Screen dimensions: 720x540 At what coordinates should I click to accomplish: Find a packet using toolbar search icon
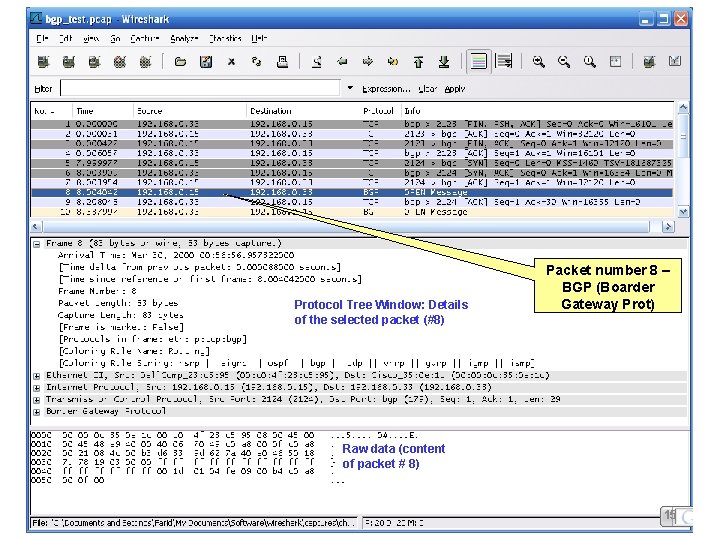tap(317, 62)
